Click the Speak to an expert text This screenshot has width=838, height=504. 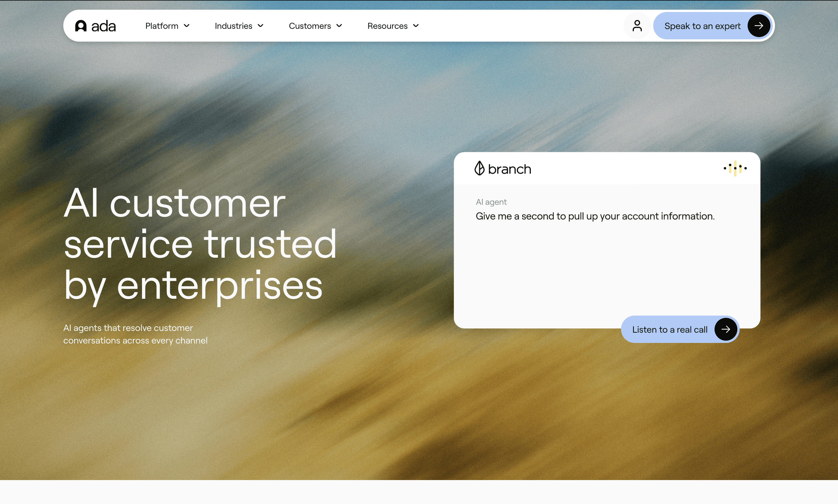click(x=702, y=26)
